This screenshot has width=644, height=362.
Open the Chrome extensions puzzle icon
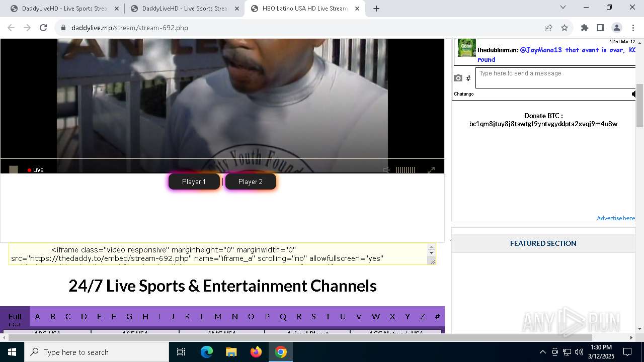(584, 28)
